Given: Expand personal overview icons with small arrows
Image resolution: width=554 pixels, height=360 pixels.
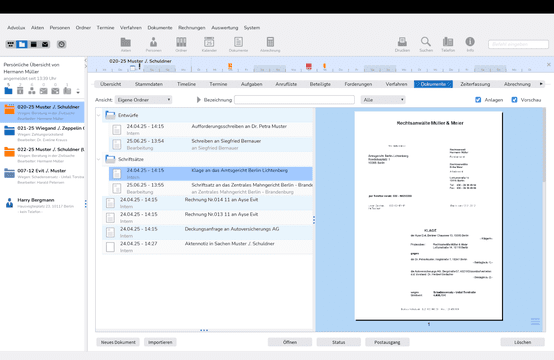Looking at the screenshot, I should pos(78,91).
